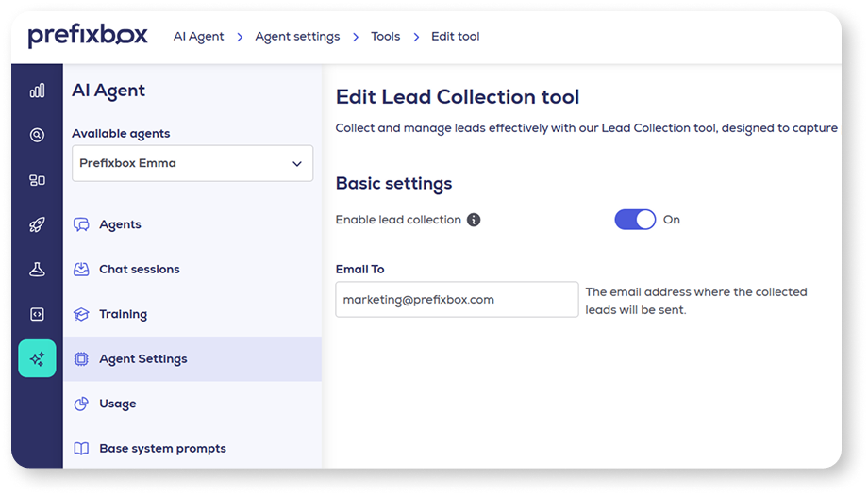Viewport: 868px width, 495px height.
Task: Click the Basic settings heading
Action: pyautogui.click(x=393, y=183)
